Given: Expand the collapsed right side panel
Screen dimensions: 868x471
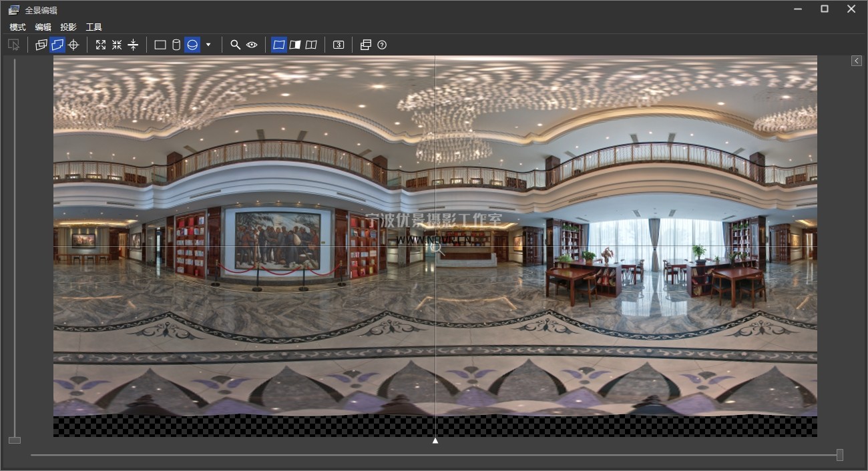Looking at the screenshot, I should click(x=857, y=61).
